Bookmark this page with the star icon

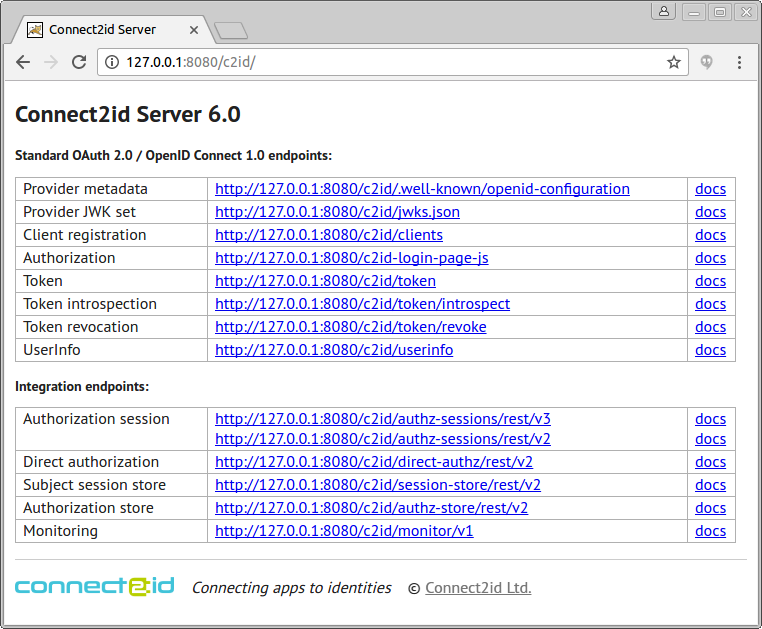click(674, 62)
